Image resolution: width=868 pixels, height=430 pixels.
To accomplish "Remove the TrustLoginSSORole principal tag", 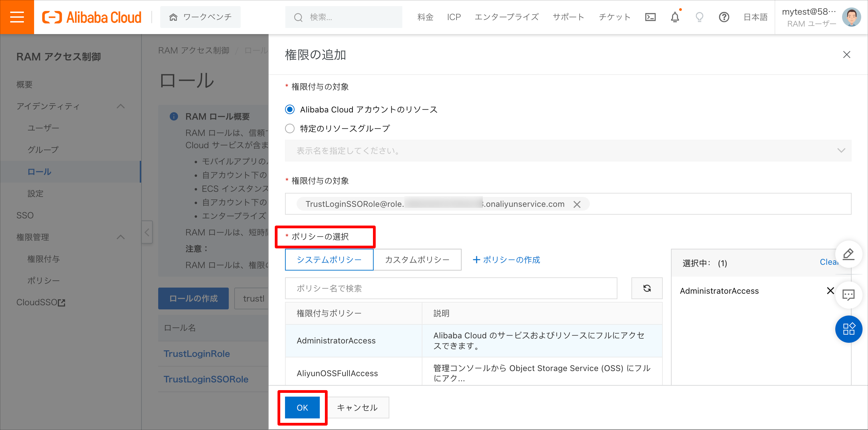I will [x=577, y=204].
